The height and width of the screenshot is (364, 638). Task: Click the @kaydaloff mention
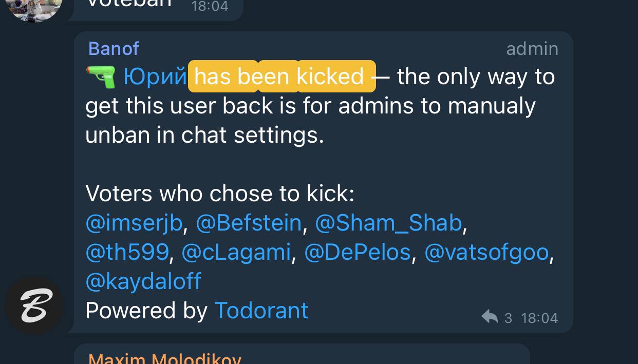[x=143, y=281]
